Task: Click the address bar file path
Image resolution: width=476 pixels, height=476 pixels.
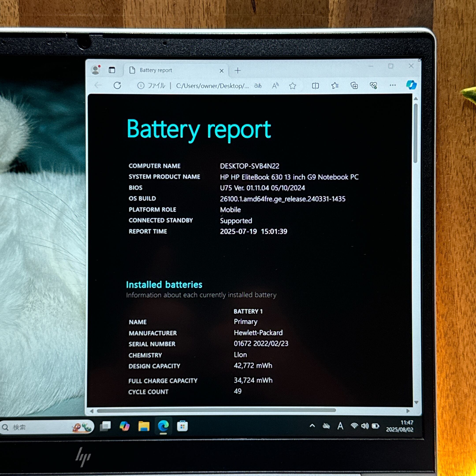Action: (212, 86)
